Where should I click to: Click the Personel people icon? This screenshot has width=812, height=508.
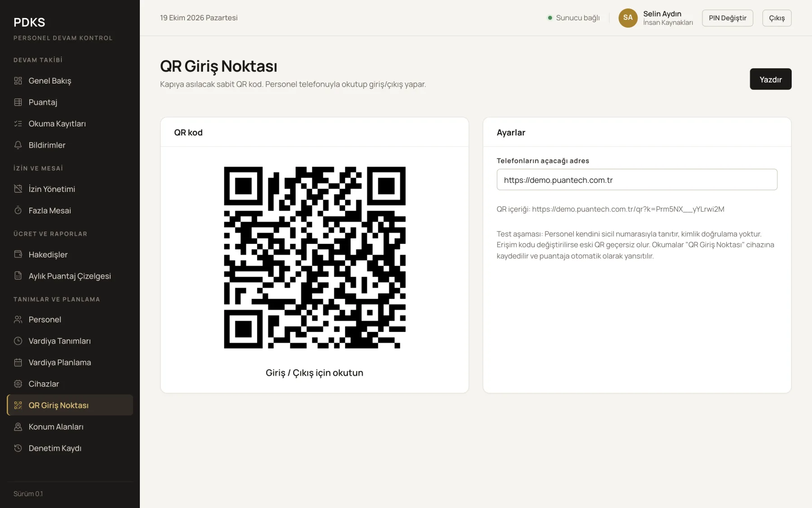coord(18,320)
